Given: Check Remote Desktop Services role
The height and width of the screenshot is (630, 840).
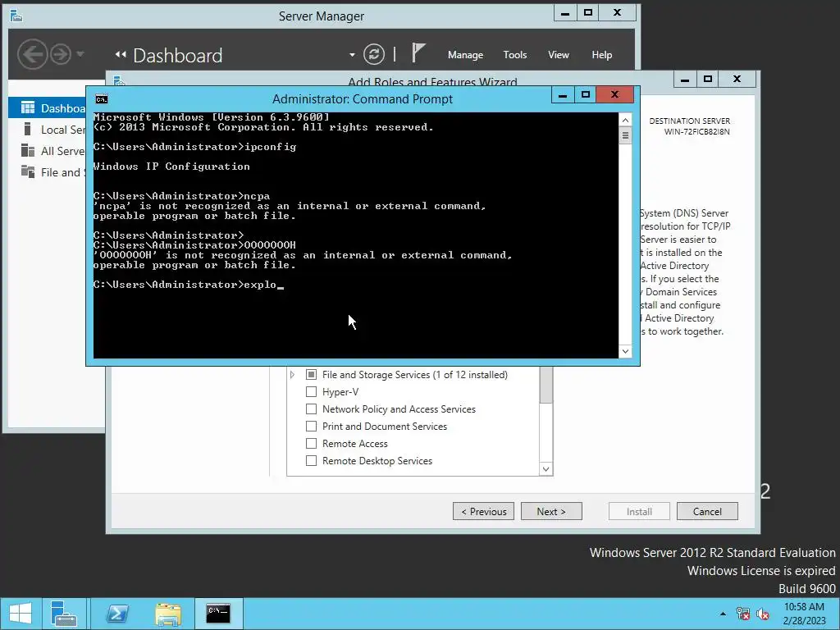Looking at the screenshot, I should click(x=311, y=460).
